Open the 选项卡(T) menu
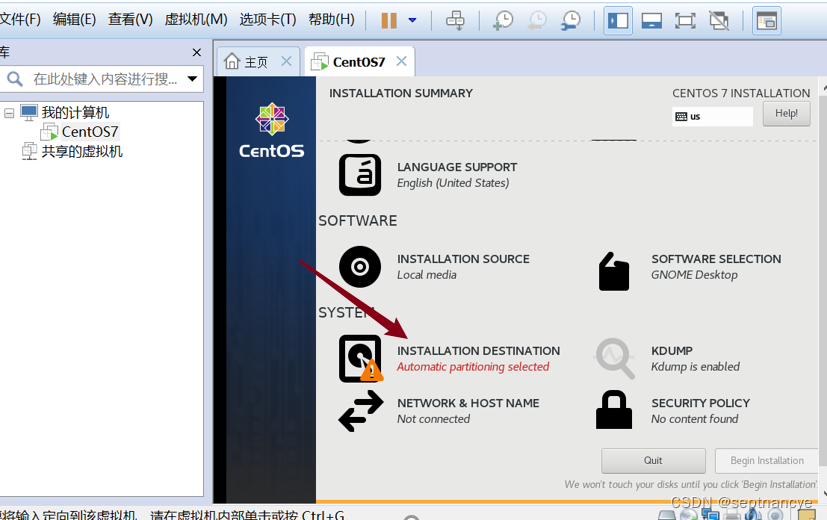 pos(268,20)
